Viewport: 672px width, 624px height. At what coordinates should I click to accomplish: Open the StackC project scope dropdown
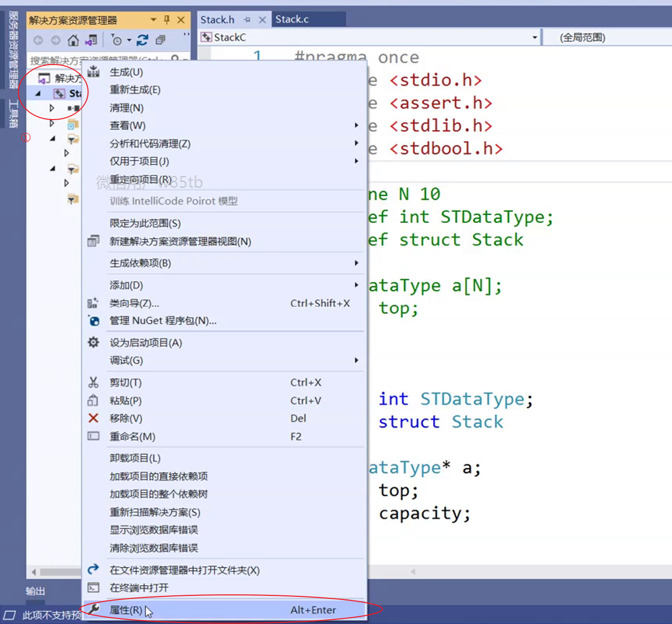pyautogui.click(x=535, y=37)
